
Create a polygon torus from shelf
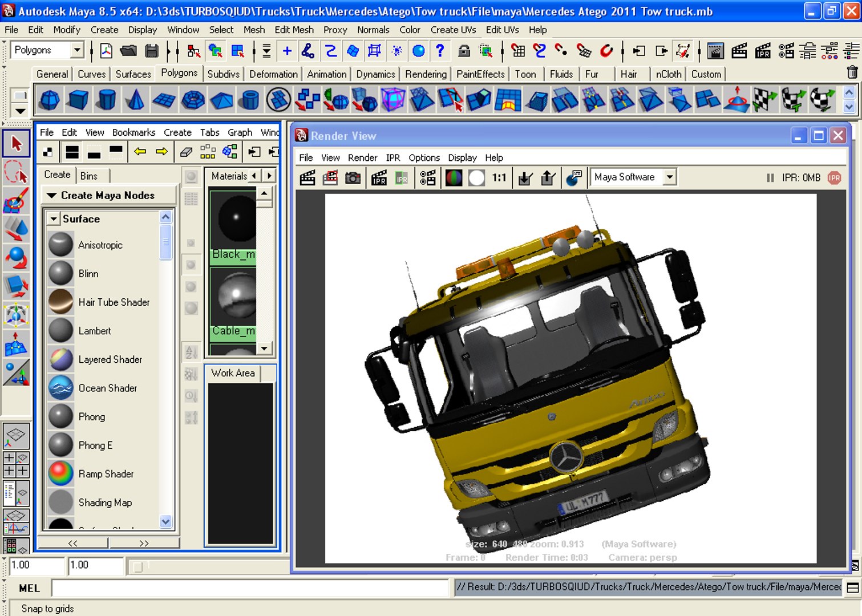193,100
